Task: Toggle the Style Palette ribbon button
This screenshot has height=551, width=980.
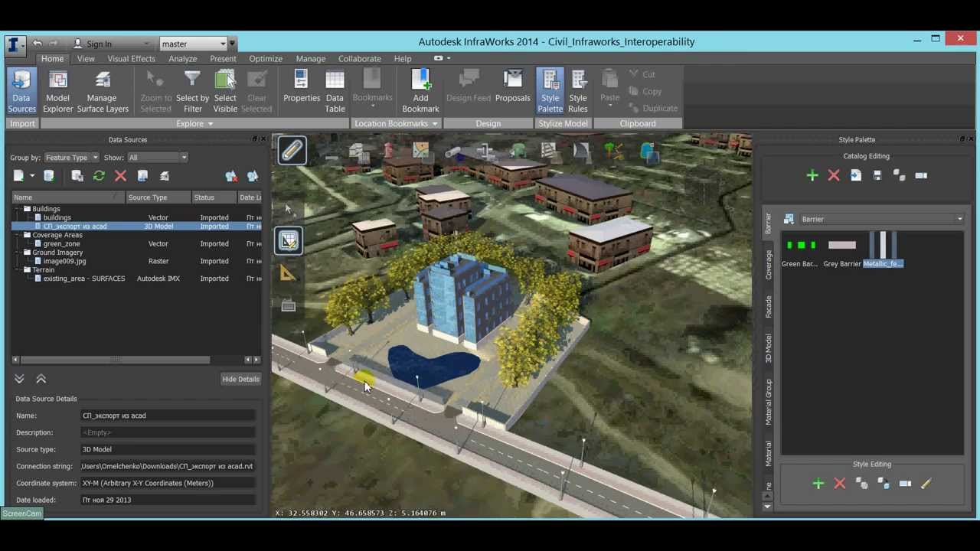Action: (x=550, y=91)
